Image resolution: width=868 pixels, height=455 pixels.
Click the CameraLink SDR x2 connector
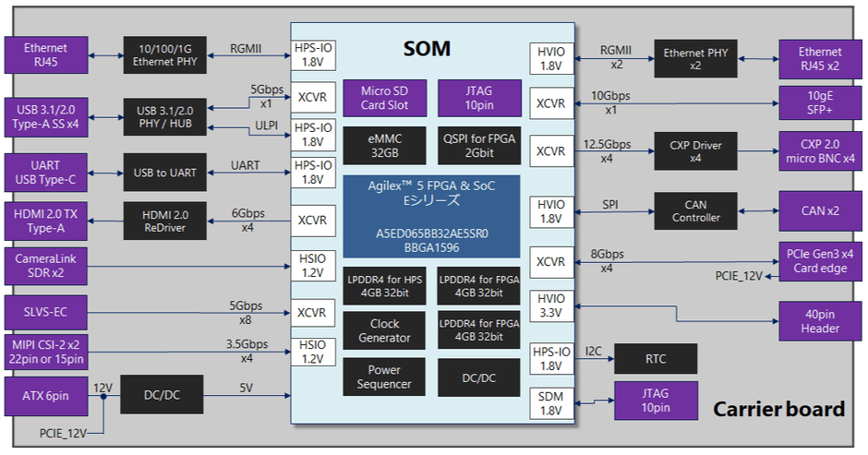tap(46, 266)
